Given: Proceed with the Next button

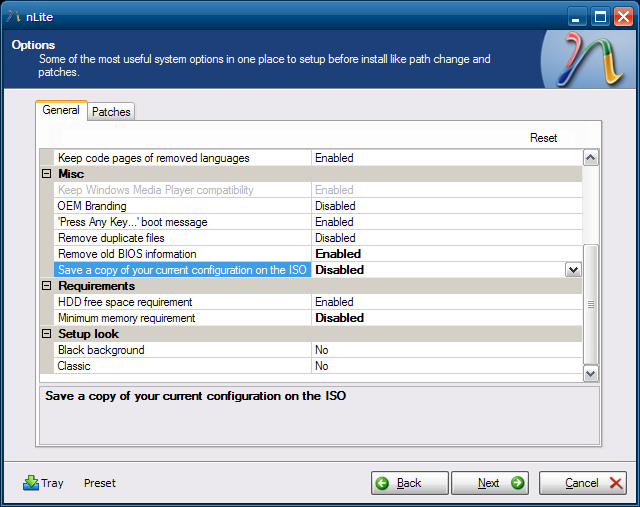Looking at the screenshot, I should coord(490,483).
